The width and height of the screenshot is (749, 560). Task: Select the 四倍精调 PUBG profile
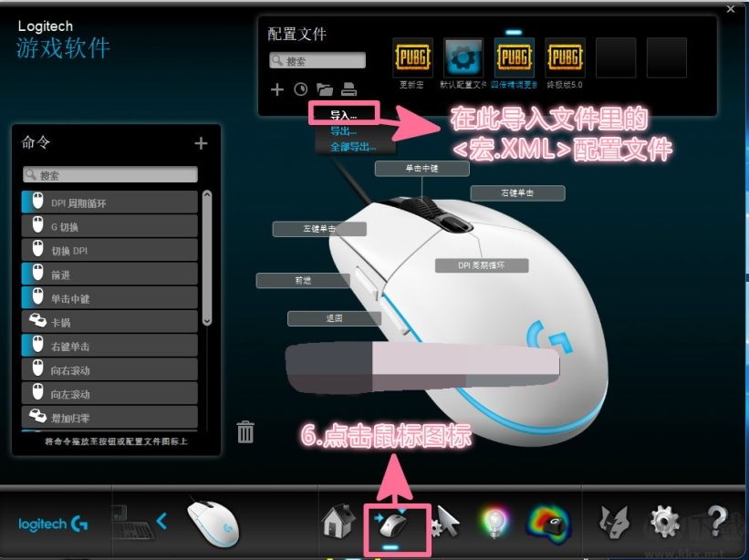514,57
